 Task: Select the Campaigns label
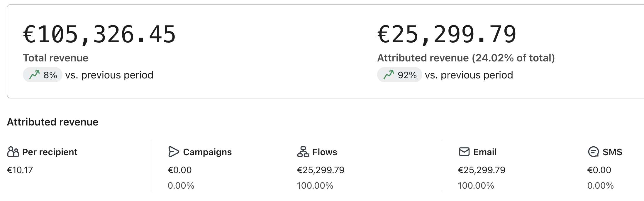tap(207, 152)
